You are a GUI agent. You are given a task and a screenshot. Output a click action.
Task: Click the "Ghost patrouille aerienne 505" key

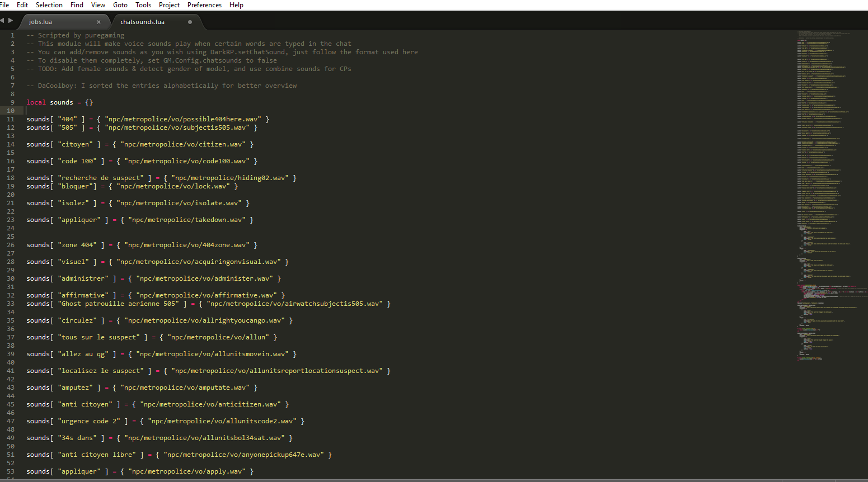tap(119, 304)
